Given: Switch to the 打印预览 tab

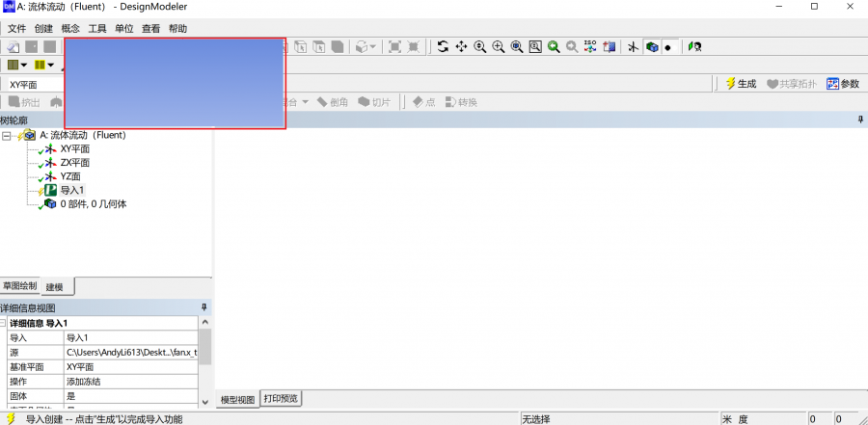Looking at the screenshot, I should [x=281, y=398].
